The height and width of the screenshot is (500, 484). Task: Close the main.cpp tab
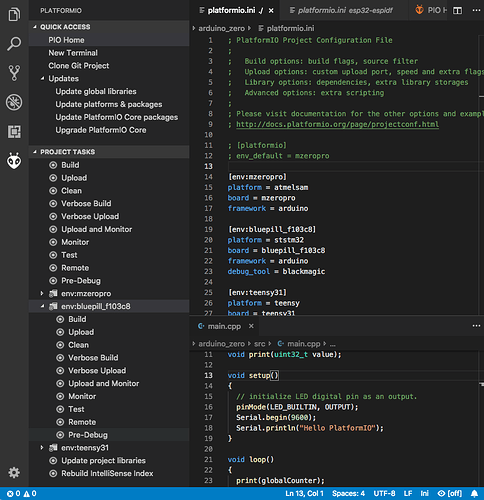pos(251,326)
